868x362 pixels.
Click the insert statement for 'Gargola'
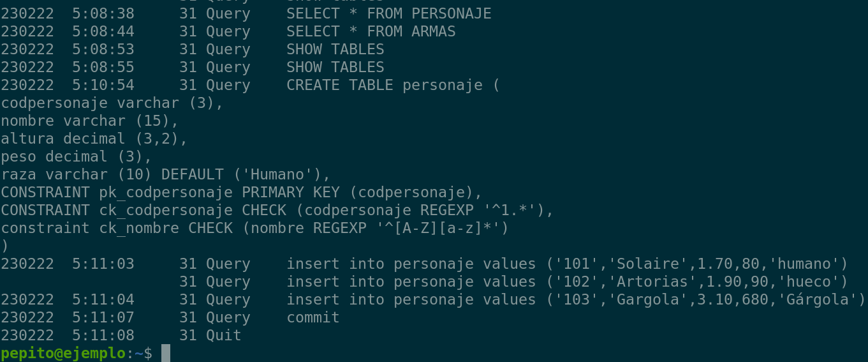tap(576, 299)
